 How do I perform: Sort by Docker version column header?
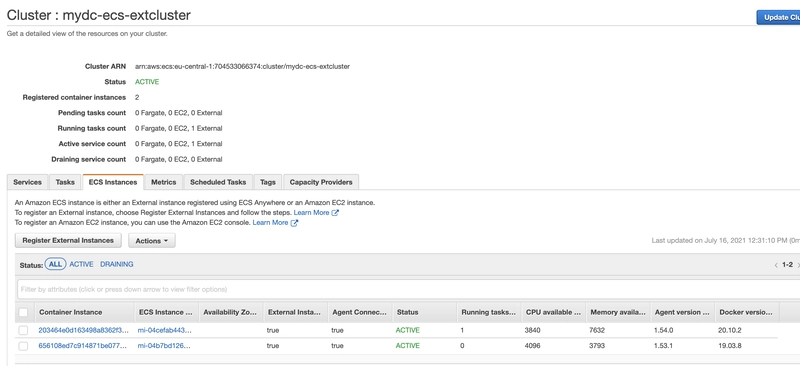pos(746,312)
